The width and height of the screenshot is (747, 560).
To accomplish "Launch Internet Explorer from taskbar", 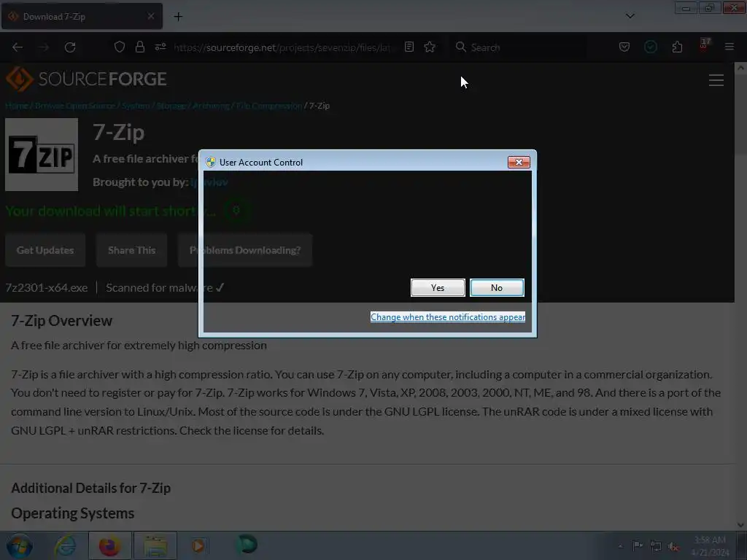I will (65, 545).
